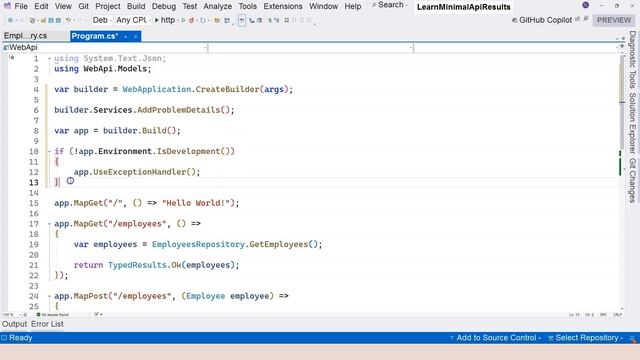
Task: Click the Undo toolbar icon
Action: (68, 20)
